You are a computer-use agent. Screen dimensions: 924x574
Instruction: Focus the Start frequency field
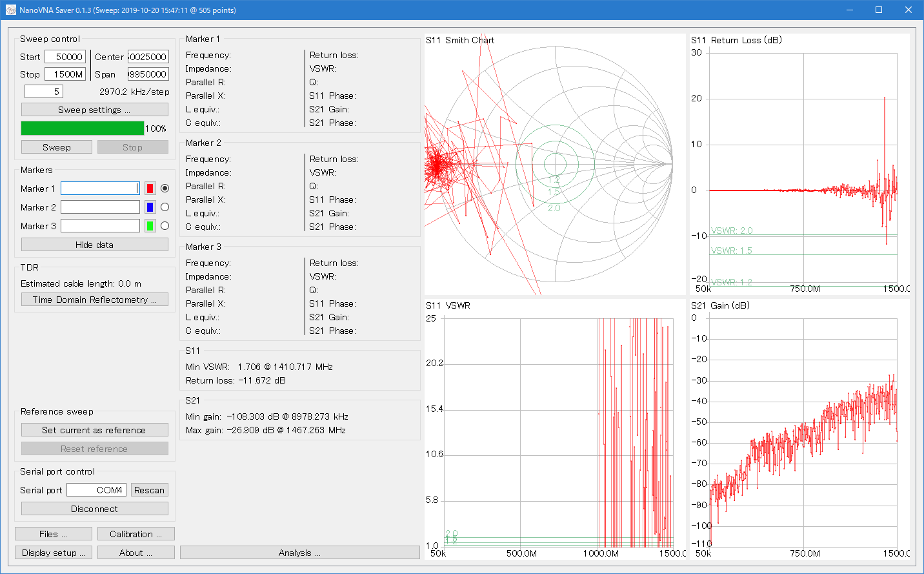pos(65,57)
